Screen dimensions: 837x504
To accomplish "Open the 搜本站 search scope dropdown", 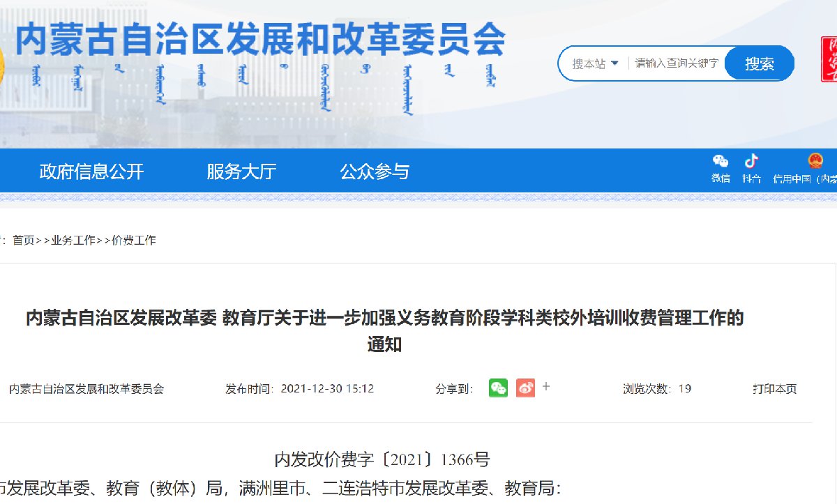I will coord(595,63).
